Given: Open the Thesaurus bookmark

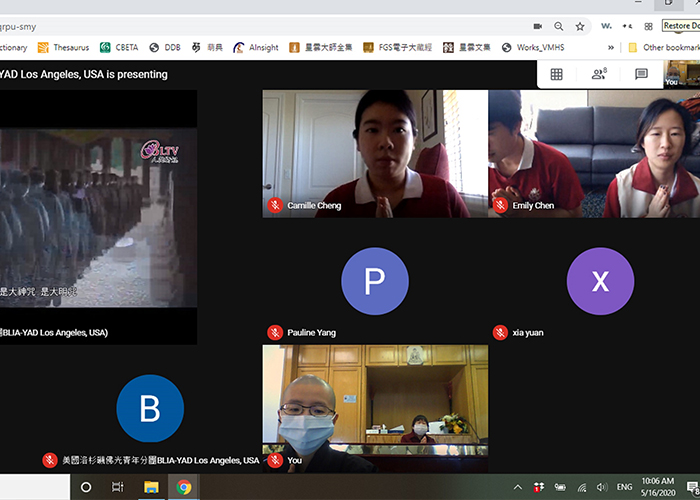Looking at the screenshot, I should pos(63,47).
